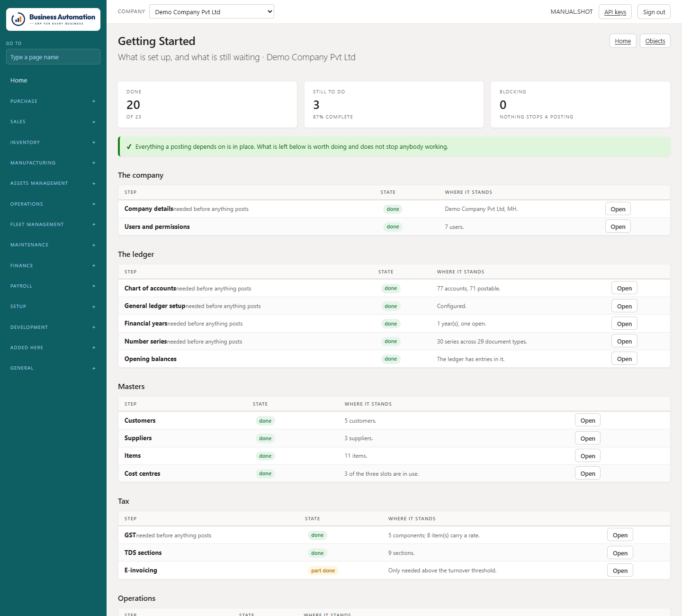Expand the General sidebar section
The height and width of the screenshot is (616, 682).
(x=53, y=368)
